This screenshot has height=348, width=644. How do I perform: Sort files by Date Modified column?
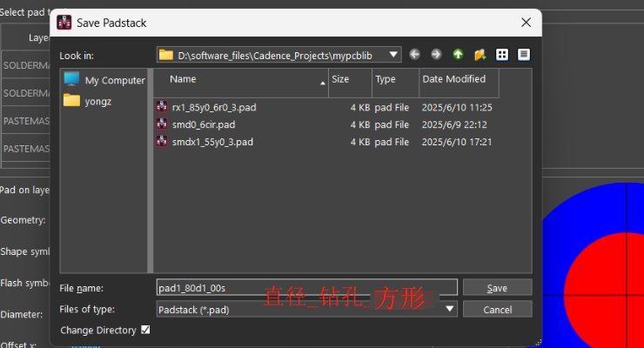pos(459,83)
